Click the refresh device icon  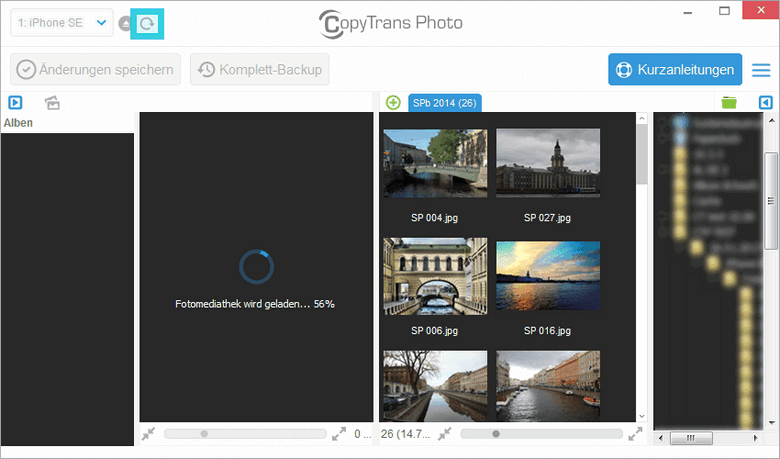(x=147, y=23)
